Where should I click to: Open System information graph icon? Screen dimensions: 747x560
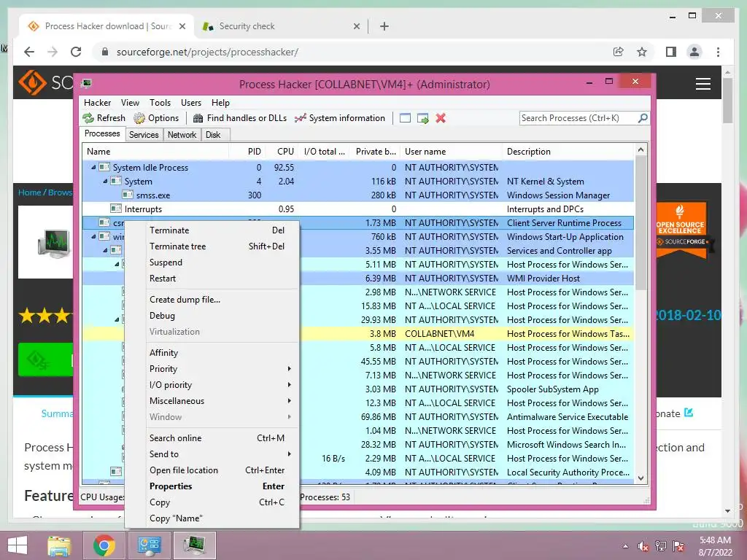pyautogui.click(x=300, y=118)
